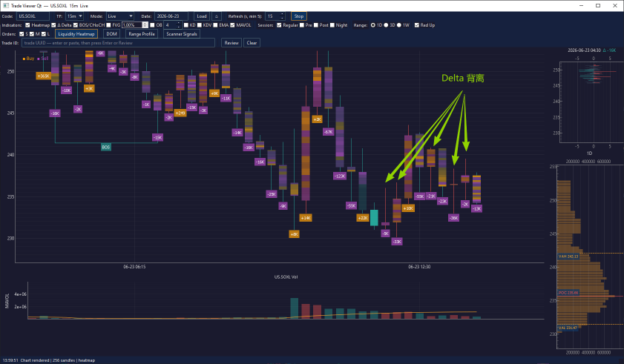This screenshot has width=624, height=364.
Task: Enable the FVG indicator checkbox
Action: tap(108, 25)
